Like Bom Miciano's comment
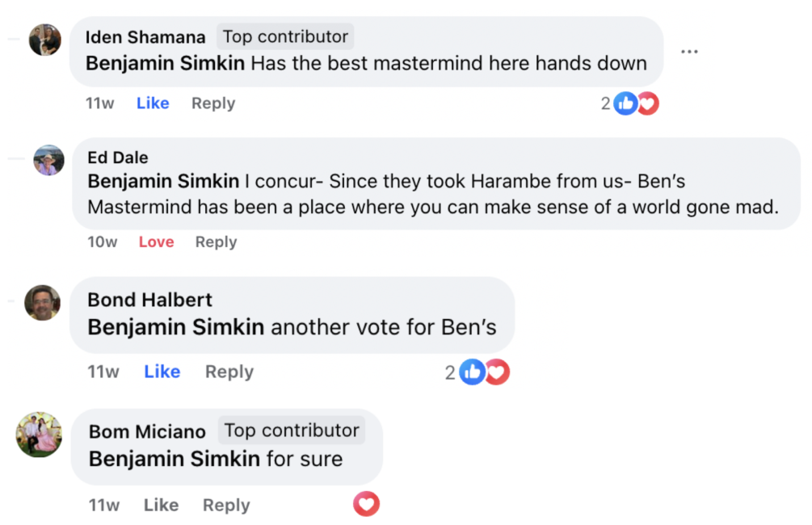The image size is (812, 525). click(x=161, y=505)
